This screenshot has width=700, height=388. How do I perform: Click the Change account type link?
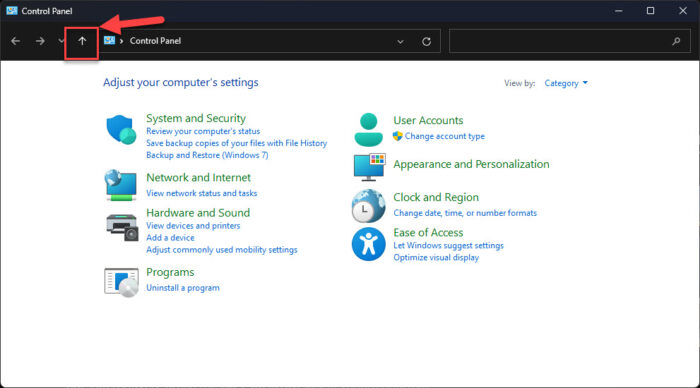[444, 136]
